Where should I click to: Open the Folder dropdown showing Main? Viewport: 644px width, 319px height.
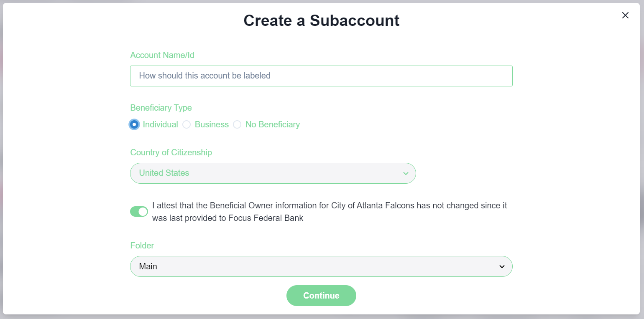click(x=321, y=266)
